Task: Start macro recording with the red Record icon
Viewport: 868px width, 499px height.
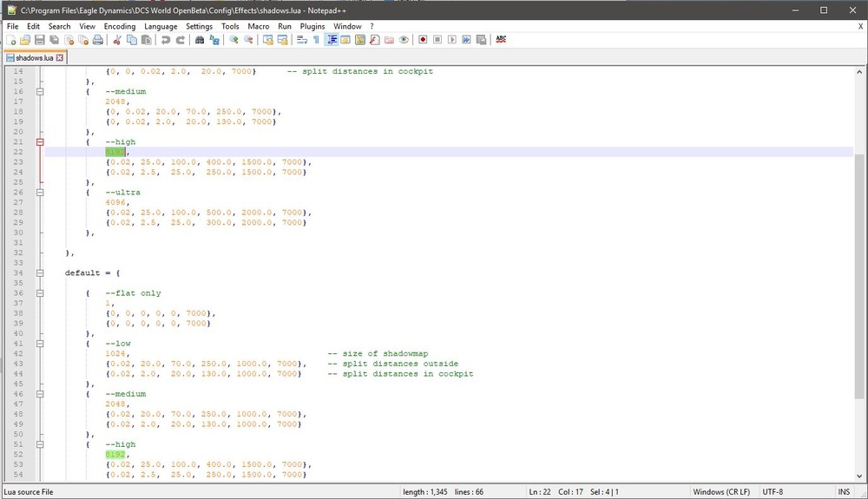Action: 423,40
